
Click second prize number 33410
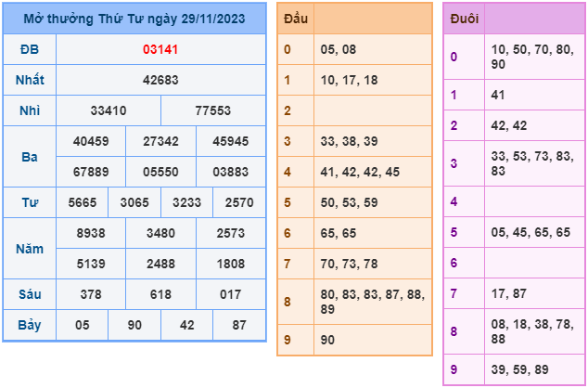click(x=109, y=110)
